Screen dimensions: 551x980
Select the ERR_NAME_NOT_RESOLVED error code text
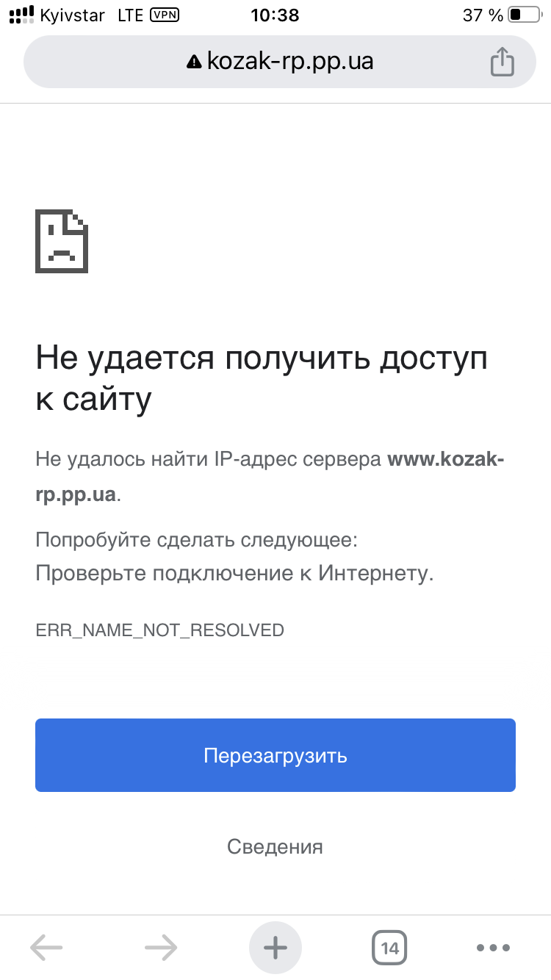(160, 630)
